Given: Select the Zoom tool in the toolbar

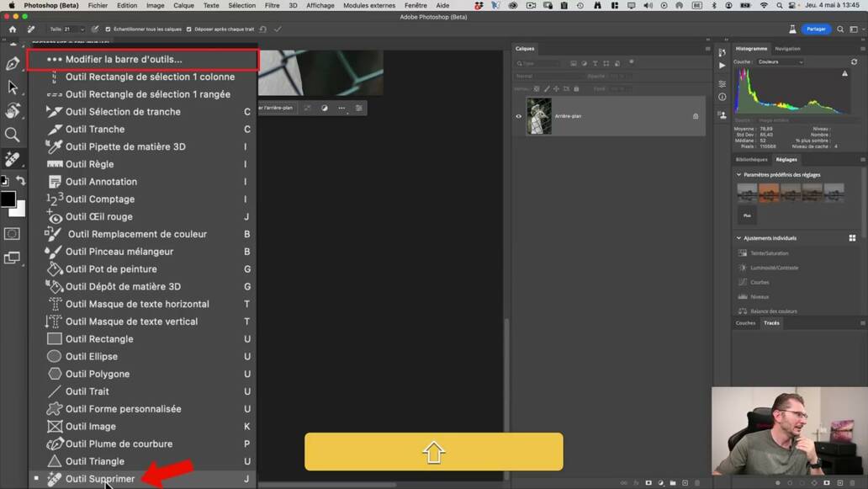Looking at the screenshot, I should (x=13, y=135).
